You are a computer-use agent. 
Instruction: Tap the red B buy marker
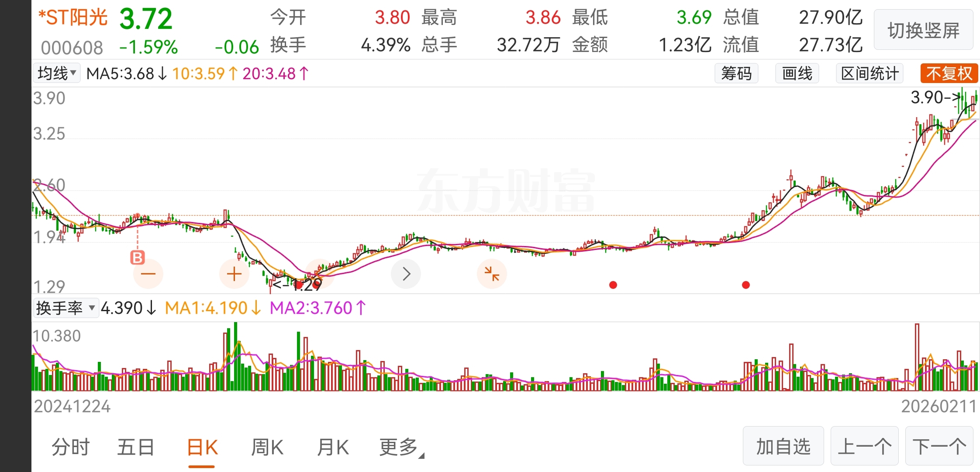(x=137, y=257)
